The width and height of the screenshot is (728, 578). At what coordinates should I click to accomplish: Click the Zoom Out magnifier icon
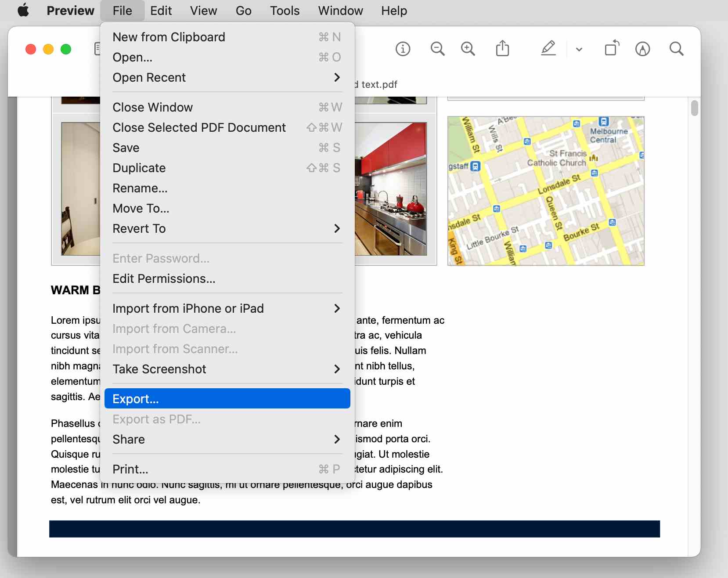pos(437,49)
